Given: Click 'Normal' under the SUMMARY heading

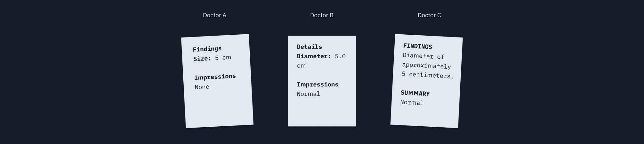Looking at the screenshot, I should [x=412, y=102].
